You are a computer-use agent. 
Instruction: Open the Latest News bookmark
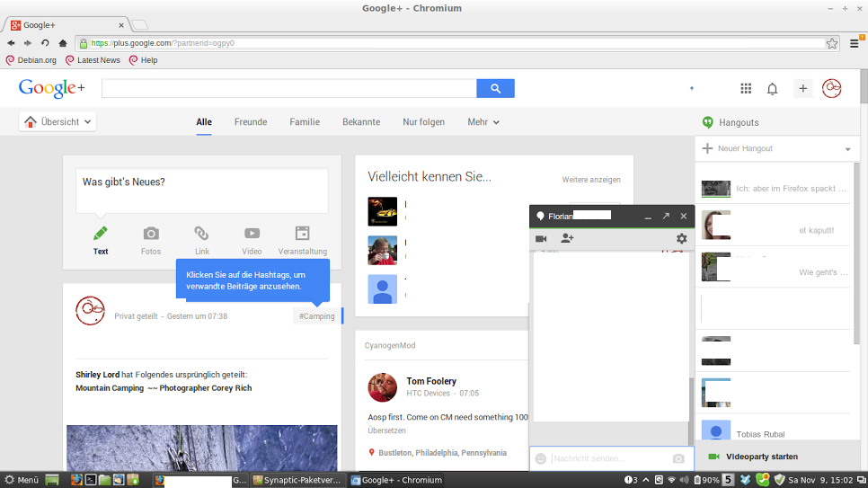(x=93, y=60)
